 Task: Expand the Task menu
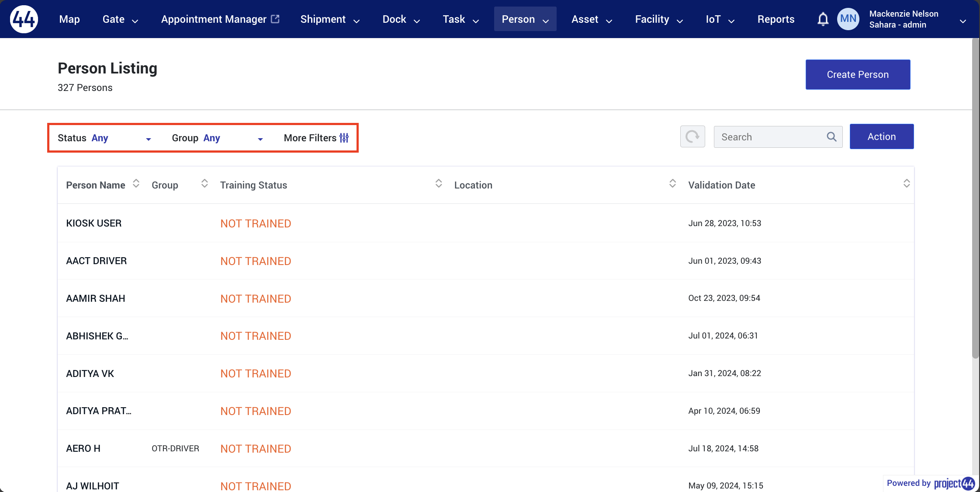point(461,19)
